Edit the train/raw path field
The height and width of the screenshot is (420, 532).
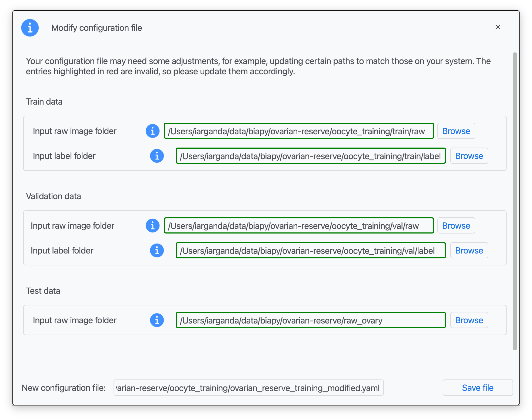(299, 131)
